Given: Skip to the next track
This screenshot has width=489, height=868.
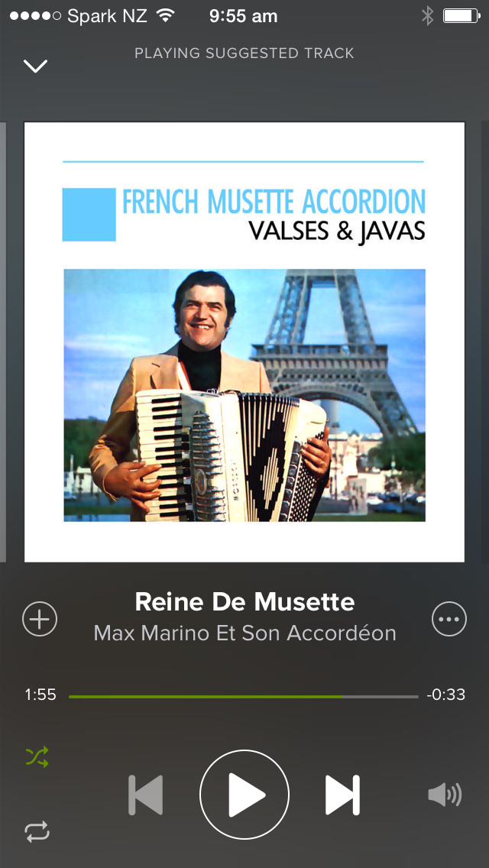Looking at the screenshot, I should tap(343, 795).
